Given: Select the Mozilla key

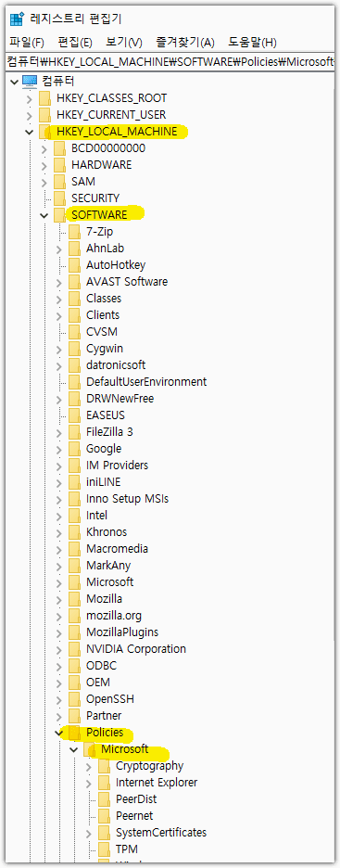Looking at the screenshot, I should pos(104,599).
